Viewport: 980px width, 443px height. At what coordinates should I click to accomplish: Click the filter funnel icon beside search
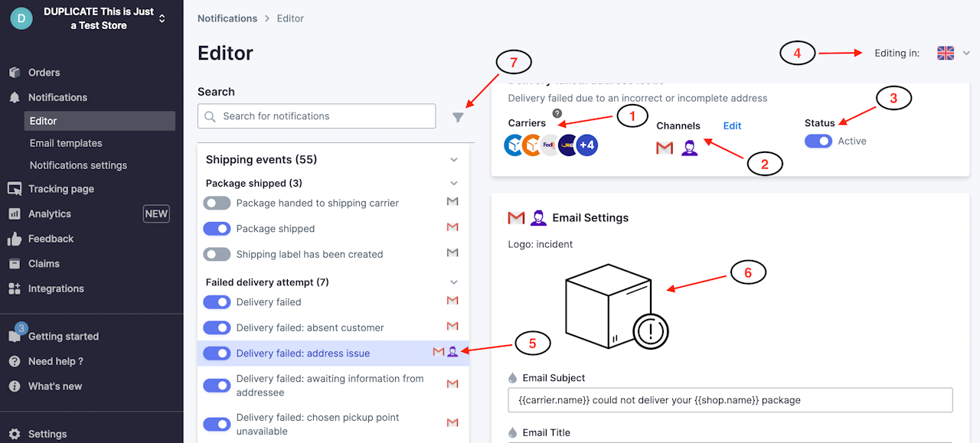coord(458,117)
